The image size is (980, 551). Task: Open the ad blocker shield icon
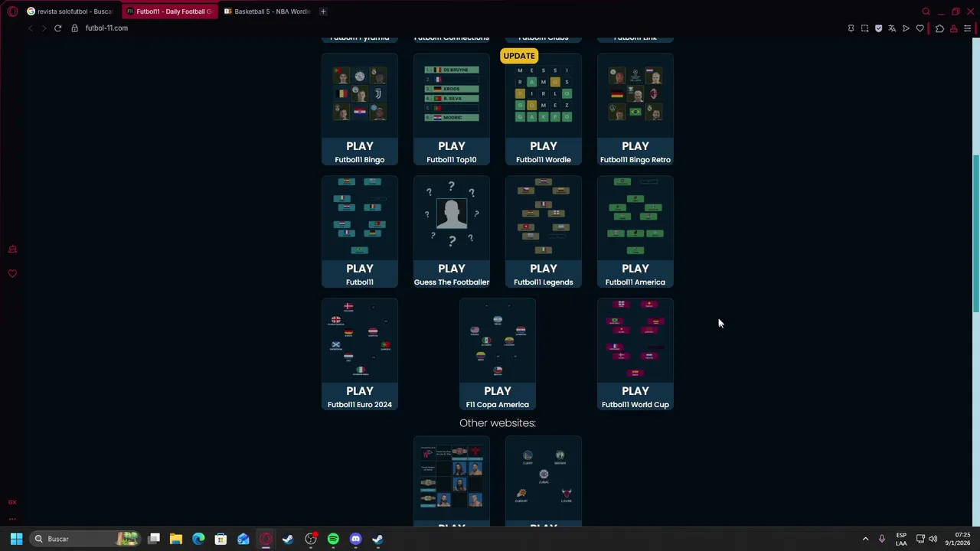878,28
